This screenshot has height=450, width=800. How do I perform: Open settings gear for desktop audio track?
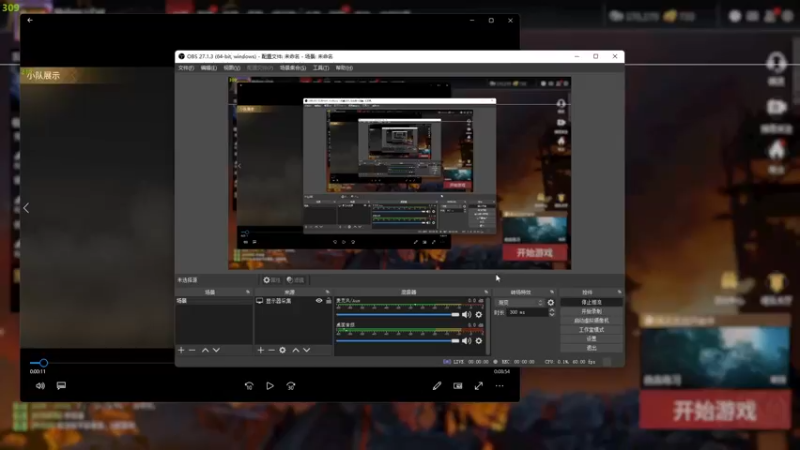point(478,339)
